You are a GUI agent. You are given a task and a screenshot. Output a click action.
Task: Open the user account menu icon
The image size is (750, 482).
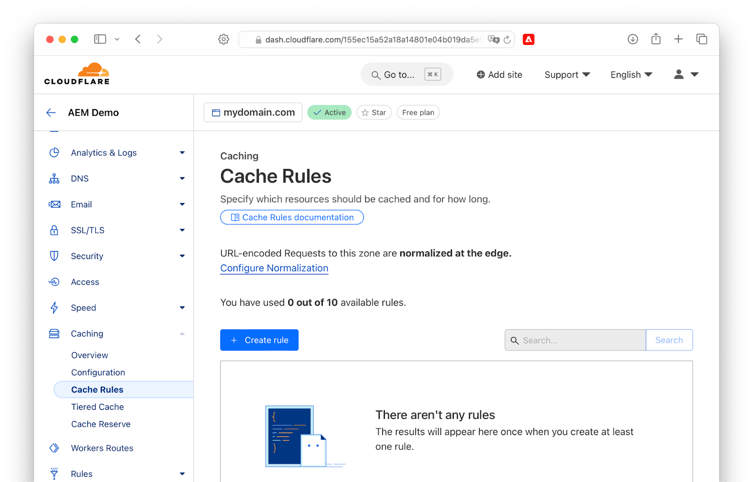[x=686, y=75]
